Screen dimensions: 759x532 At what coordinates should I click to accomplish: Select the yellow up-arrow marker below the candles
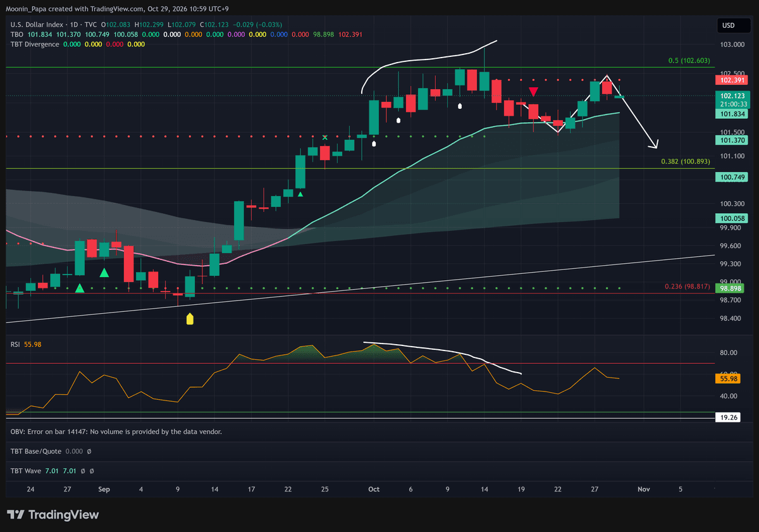click(190, 318)
